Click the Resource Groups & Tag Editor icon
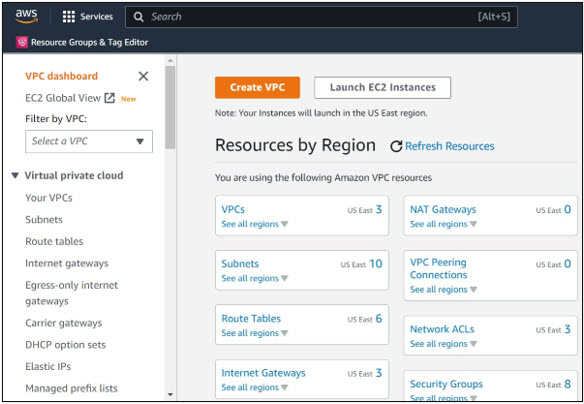The height and width of the screenshot is (404, 584). (22, 42)
